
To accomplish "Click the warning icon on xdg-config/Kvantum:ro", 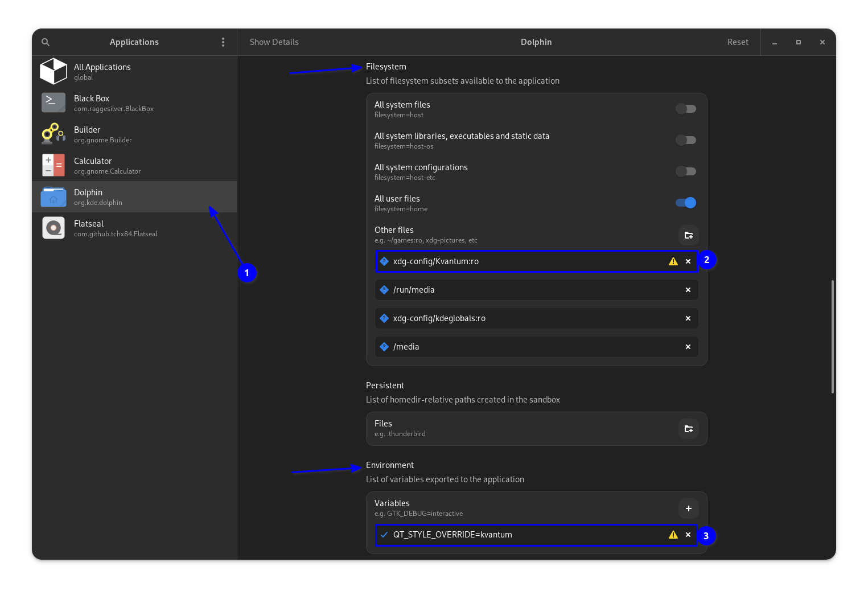I will point(673,261).
